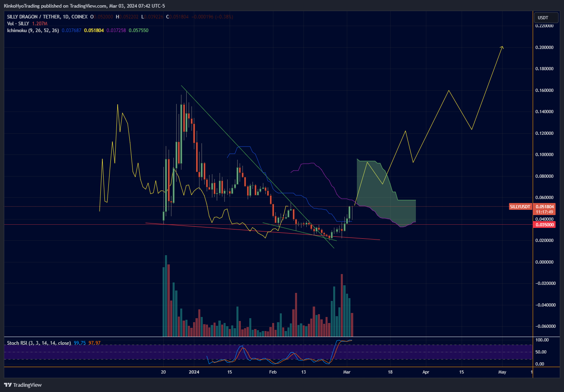Click the 0.035000 red price label

(x=545, y=225)
